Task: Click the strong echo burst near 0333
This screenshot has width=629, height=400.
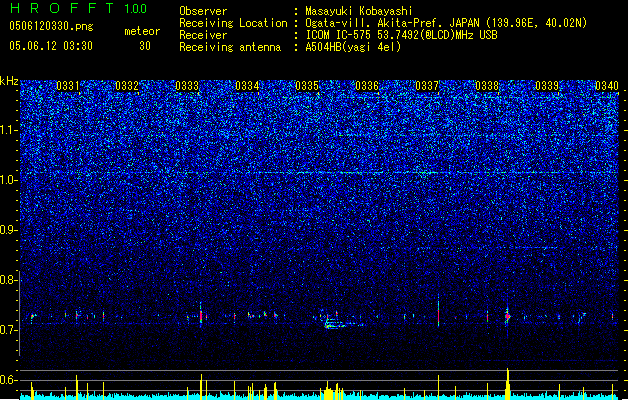Action: coord(201,315)
